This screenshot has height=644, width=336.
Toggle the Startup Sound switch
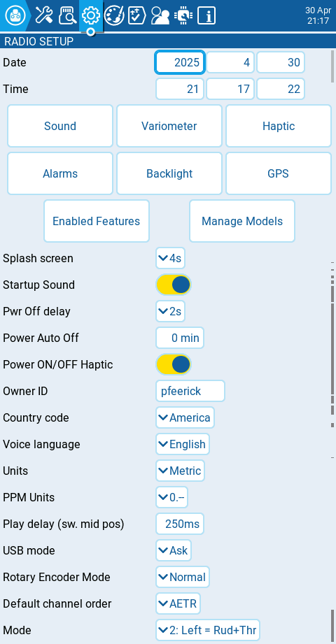pos(174,285)
